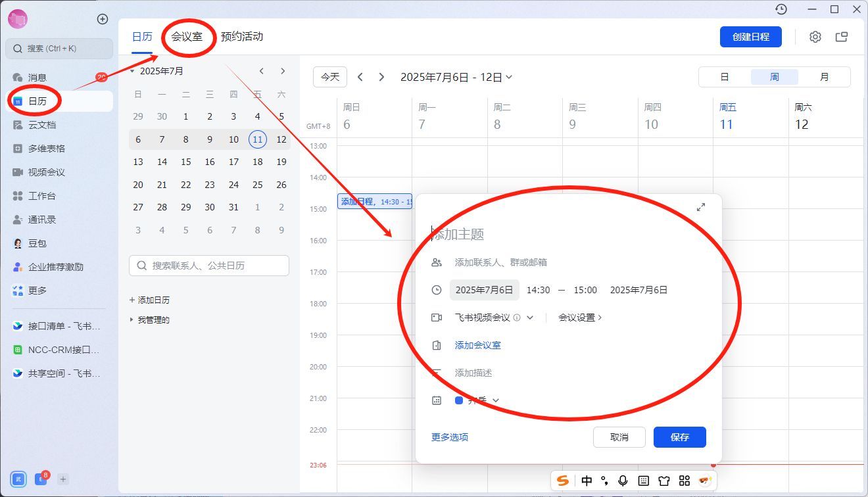Expand the 飞书视频会议 dropdown
This screenshot has height=497, width=868.
click(x=530, y=318)
